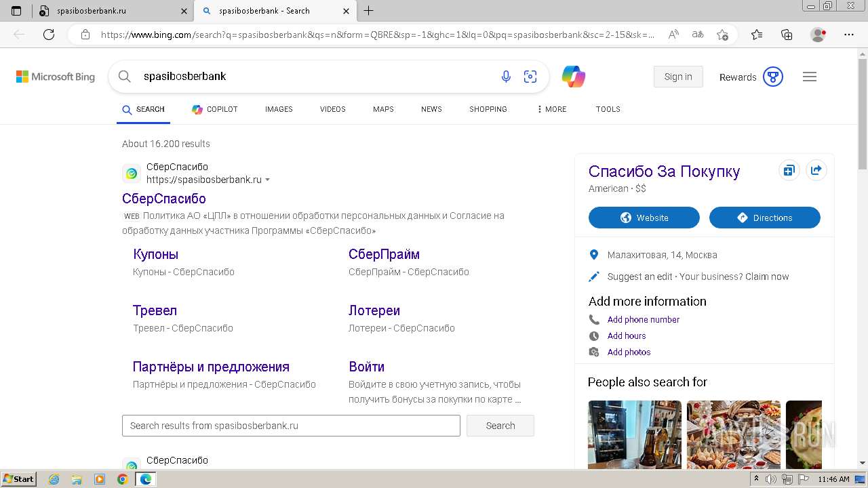868x488 pixels.
Task: Open the Bing hamburger menu
Action: pyautogui.click(x=810, y=77)
